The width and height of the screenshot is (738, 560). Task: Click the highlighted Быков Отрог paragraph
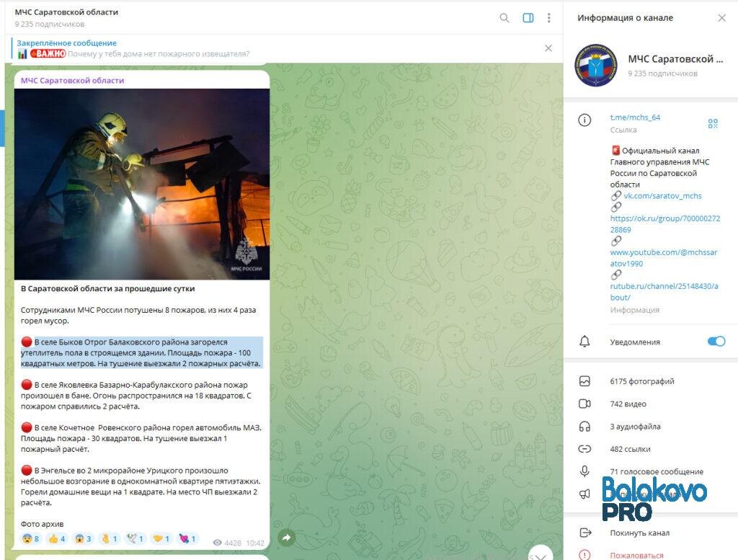[x=141, y=353]
